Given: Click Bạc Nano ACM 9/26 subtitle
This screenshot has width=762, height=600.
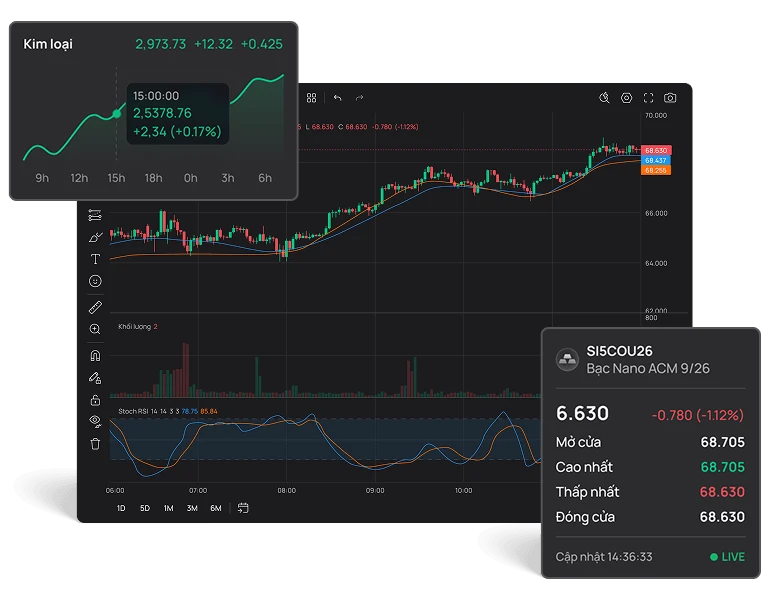Looking at the screenshot, I should pyautogui.click(x=648, y=369).
